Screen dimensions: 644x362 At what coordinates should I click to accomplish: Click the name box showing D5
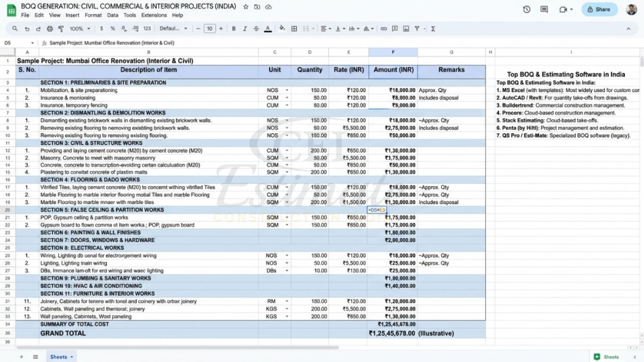pyautogui.click(x=19, y=43)
